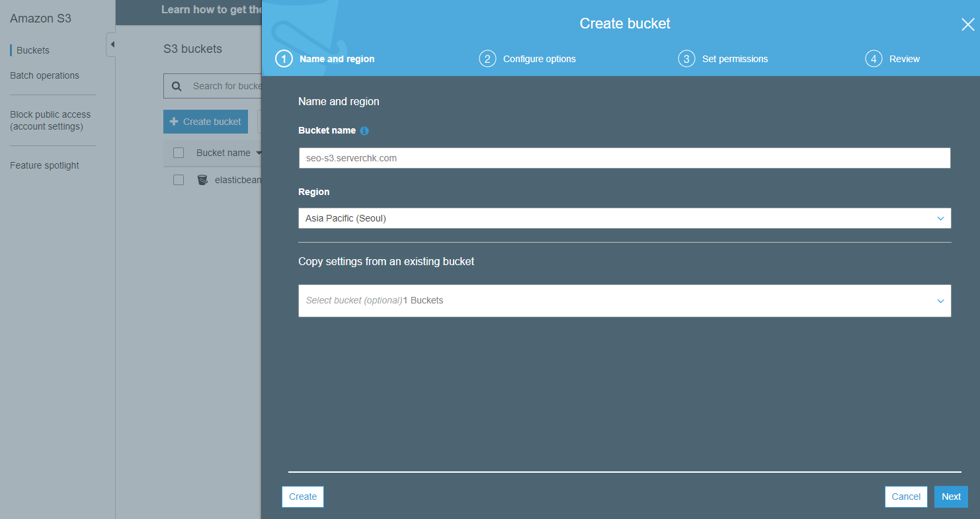The height and width of the screenshot is (519, 980).
Task: Go to Set permissions step
Action: 735,59
